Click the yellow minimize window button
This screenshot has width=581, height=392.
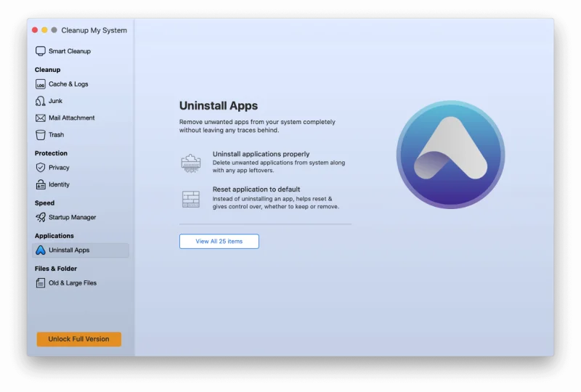pyautogui.click(x=44, y=30)
